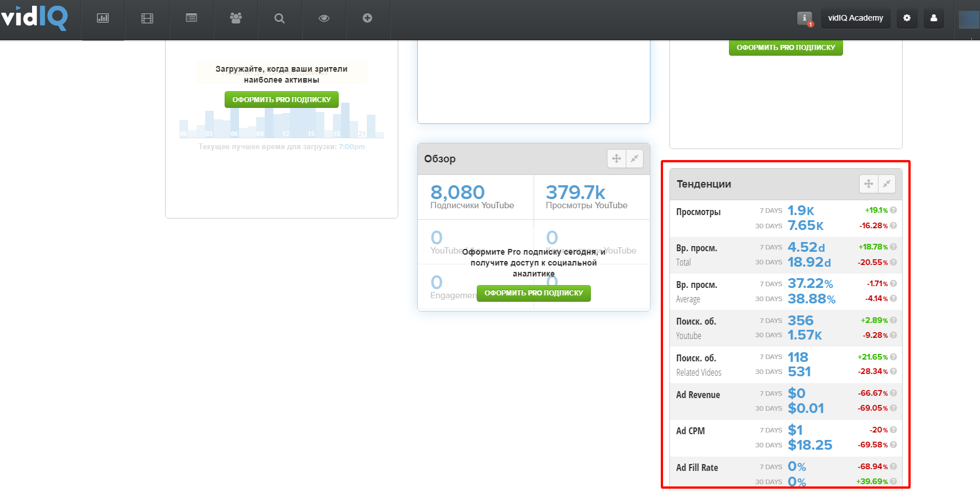Viewport: 980px width, 491px height.
Task: Open the user profile icon
Action: 934,18
